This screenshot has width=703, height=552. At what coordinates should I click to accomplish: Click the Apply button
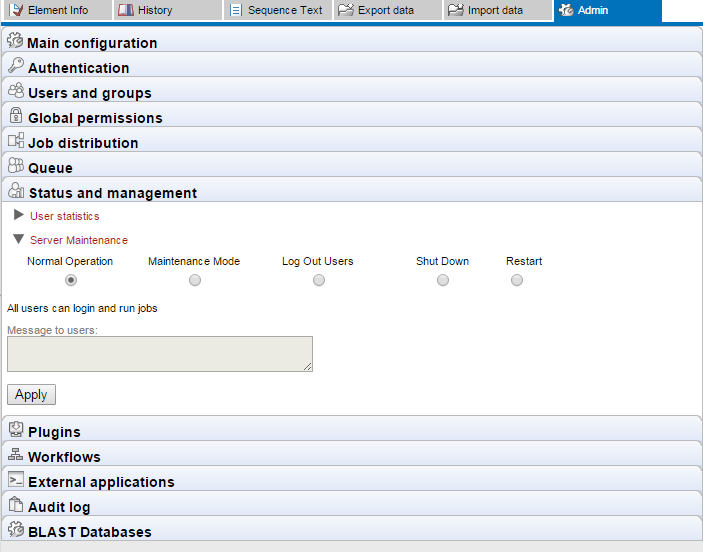click(x=31, y=395)
